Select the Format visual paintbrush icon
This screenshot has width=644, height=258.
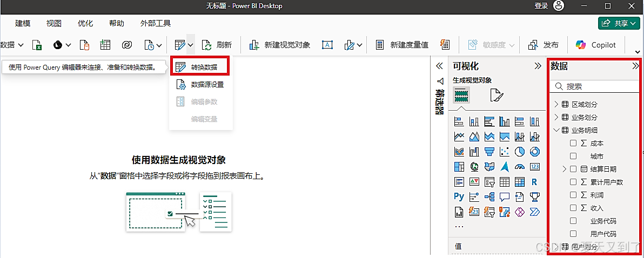click(x=496, y=95)
